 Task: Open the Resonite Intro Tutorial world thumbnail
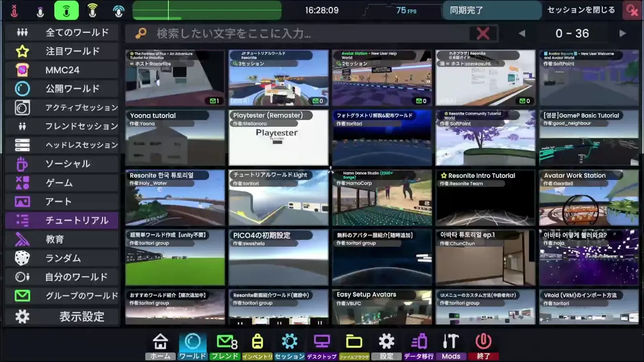pyautogui.click(x=485, y=197)
